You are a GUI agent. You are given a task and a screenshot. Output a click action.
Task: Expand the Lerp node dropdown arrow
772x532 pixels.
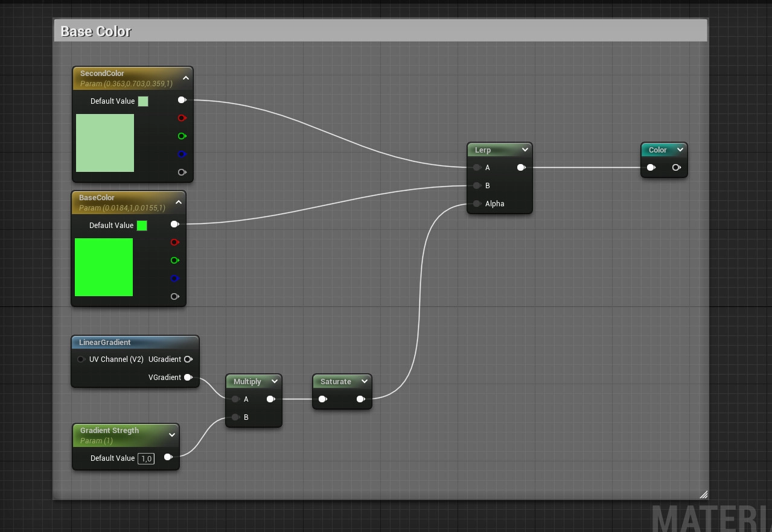click(x=525, y=150)
